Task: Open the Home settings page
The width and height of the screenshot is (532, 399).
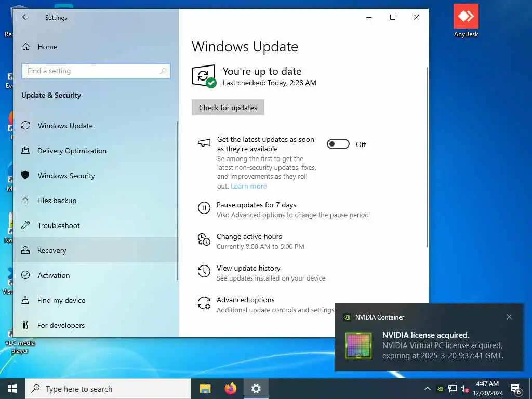Action: [x=47, y=47]
